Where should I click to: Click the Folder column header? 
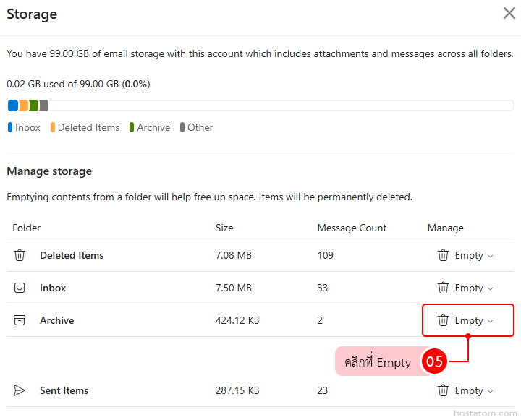point(26,228)
